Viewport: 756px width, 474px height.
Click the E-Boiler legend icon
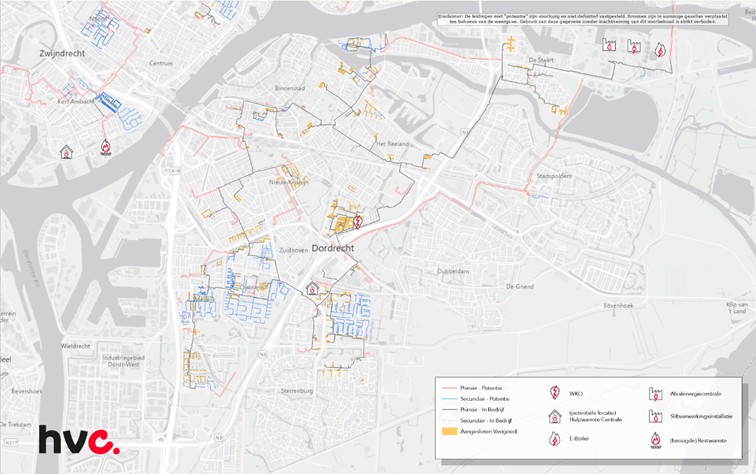554,439
